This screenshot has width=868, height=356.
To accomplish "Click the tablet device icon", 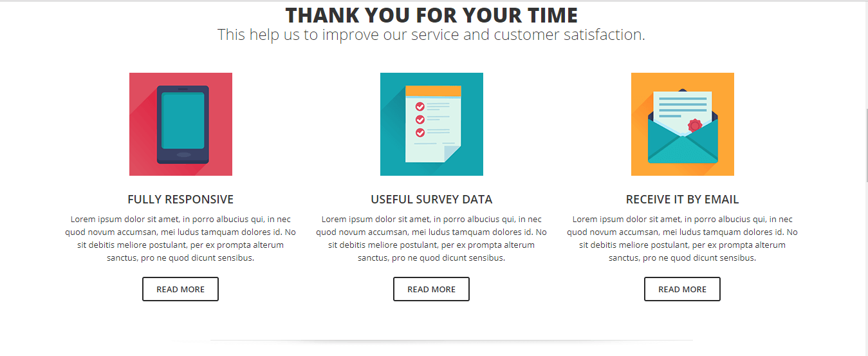I will coord(183,124).
